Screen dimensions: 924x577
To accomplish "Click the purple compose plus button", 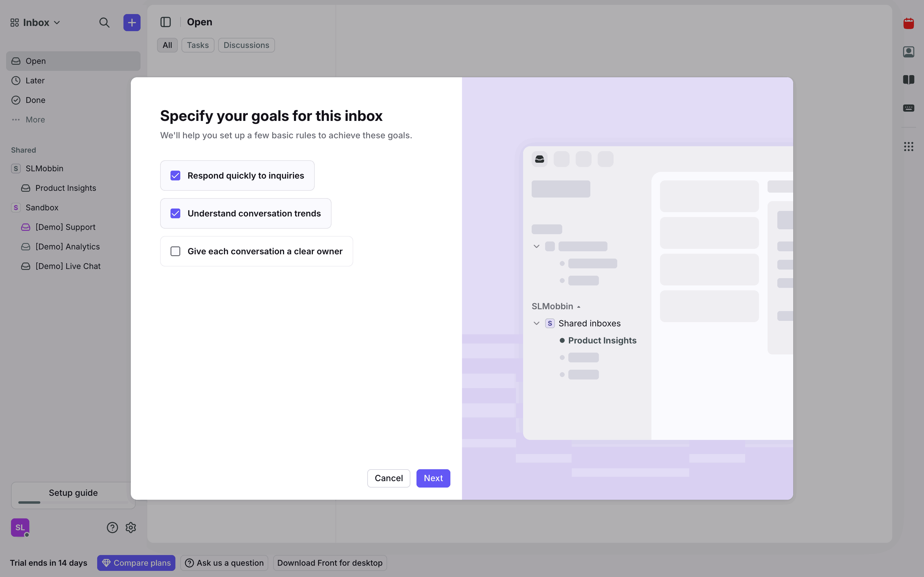I will click(x=132, y=23).
